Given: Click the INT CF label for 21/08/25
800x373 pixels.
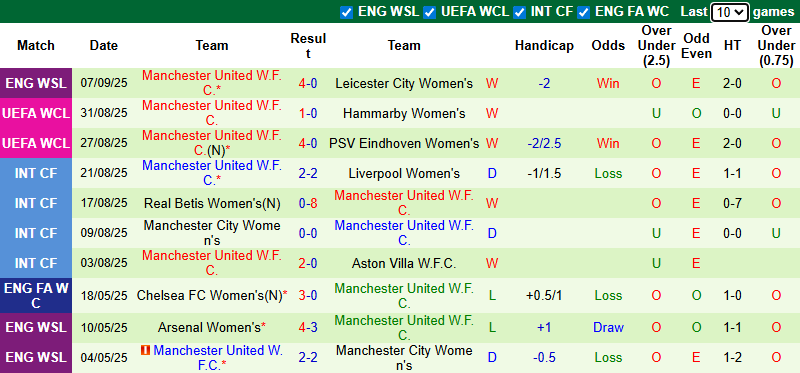Looking at the screenshot, I should click(x=36, y=173).
